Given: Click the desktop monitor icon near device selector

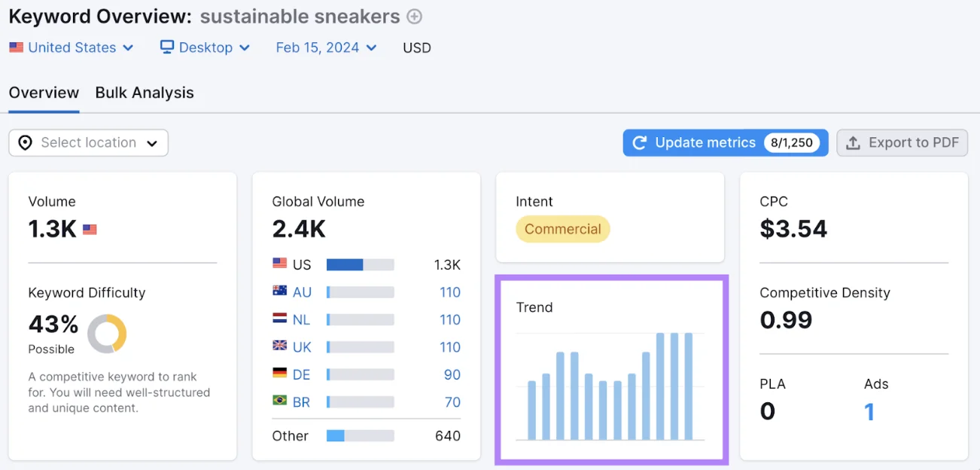Looking at the screenshot, I should pos(166,47).
